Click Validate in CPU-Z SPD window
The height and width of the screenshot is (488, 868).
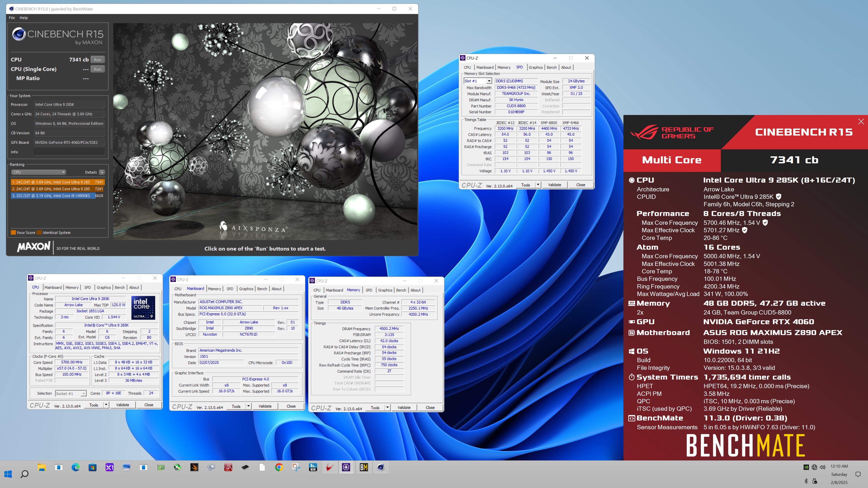tap(554, 185)
